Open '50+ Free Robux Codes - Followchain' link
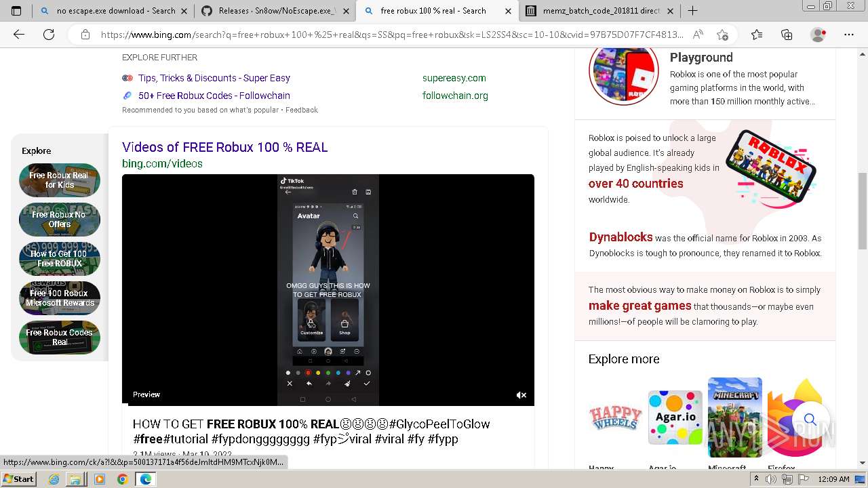 214,96
